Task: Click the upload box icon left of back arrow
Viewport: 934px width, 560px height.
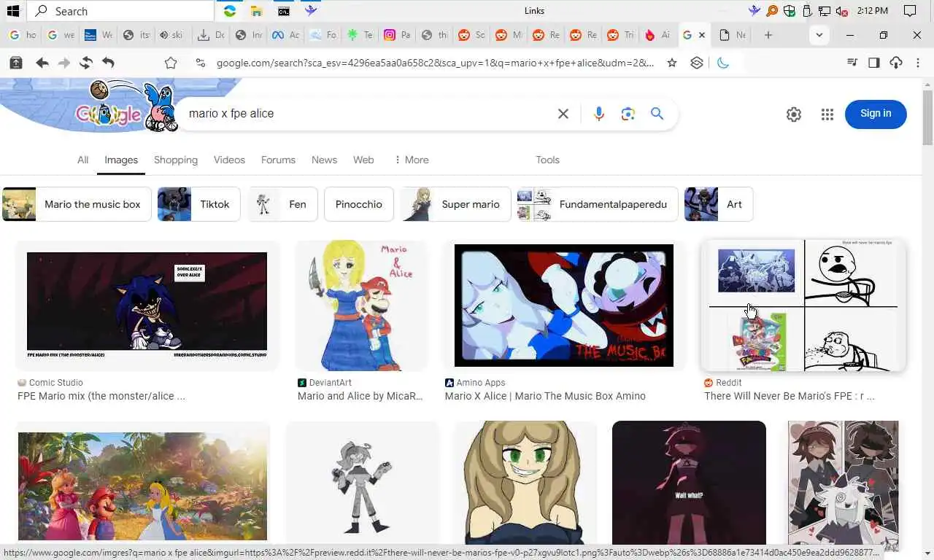Action: coord(15,63)
